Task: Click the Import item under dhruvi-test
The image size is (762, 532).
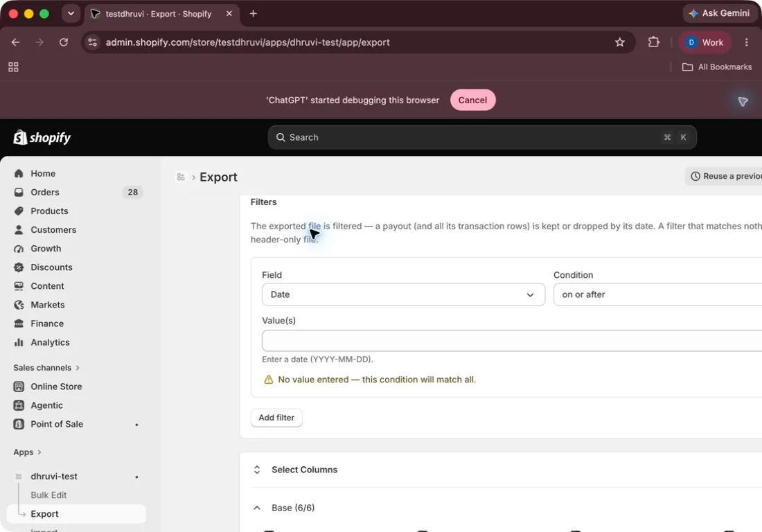Action: 44,529
